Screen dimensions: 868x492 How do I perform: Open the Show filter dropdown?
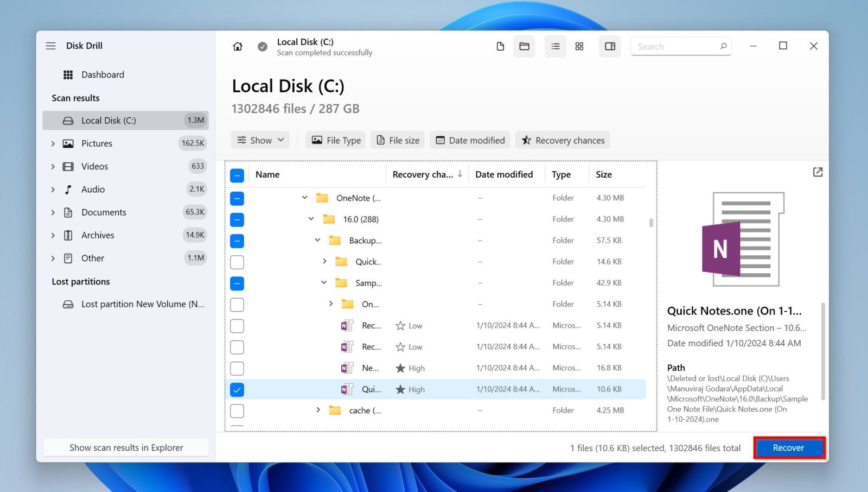point(260,140)
